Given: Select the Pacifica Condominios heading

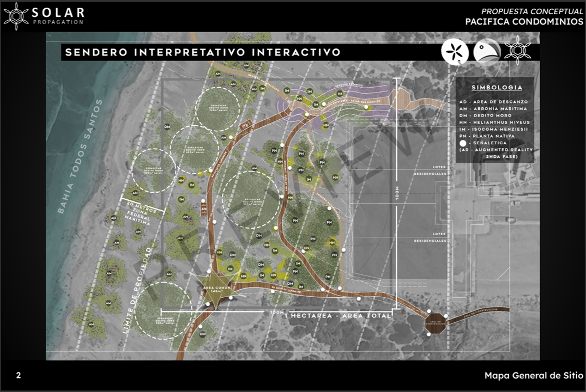Looking at the screenshot, I should [524, 22].
